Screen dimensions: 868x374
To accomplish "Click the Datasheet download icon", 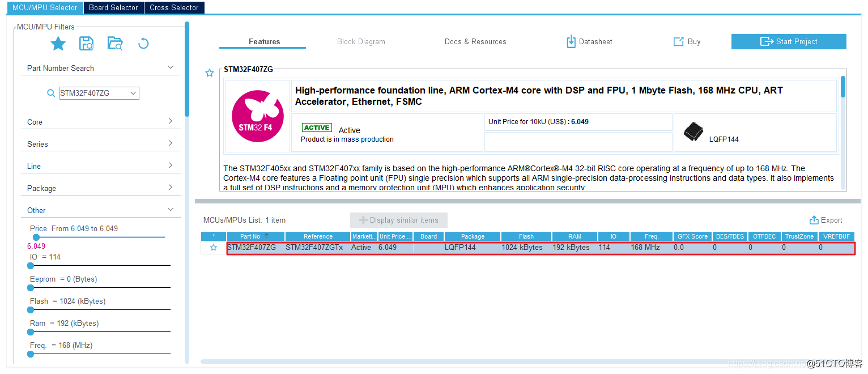I will click(x=571, y=41).
